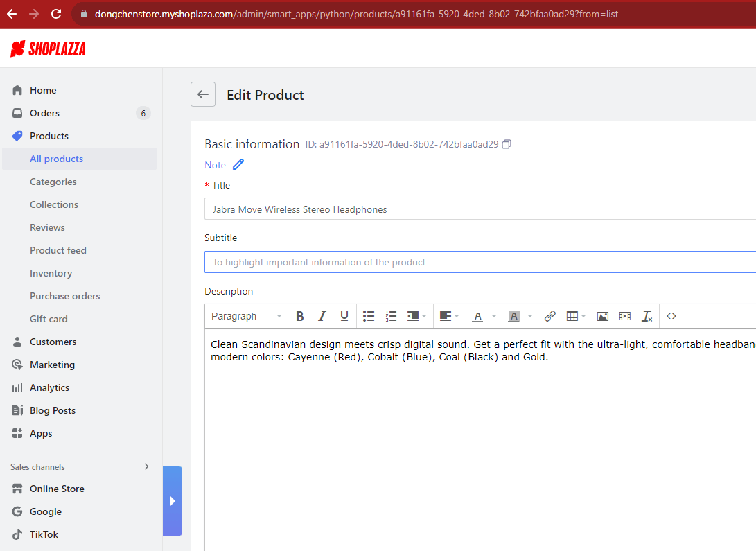Screen dimensions: 756x551
Task: Open the Note link
Action: [x=215, y=165]
